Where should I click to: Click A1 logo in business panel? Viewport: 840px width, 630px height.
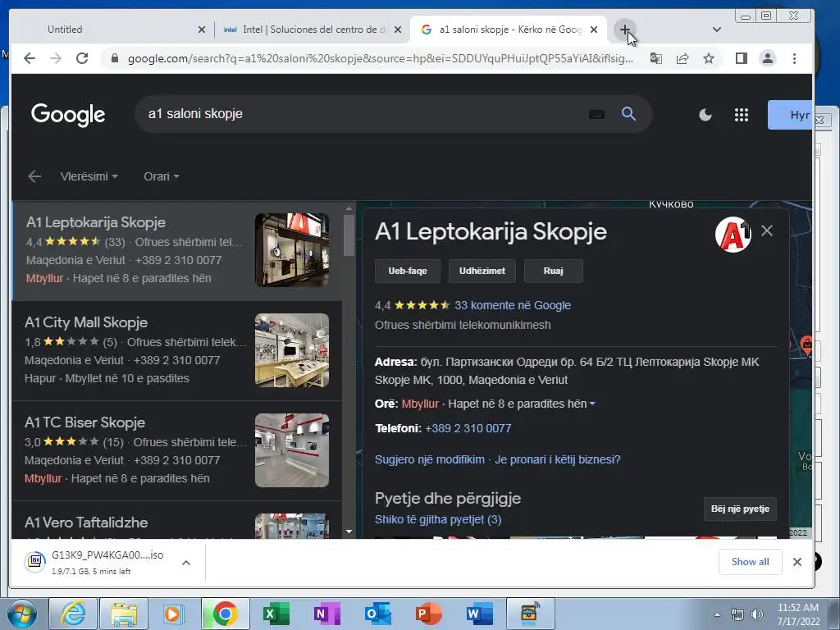733,234
